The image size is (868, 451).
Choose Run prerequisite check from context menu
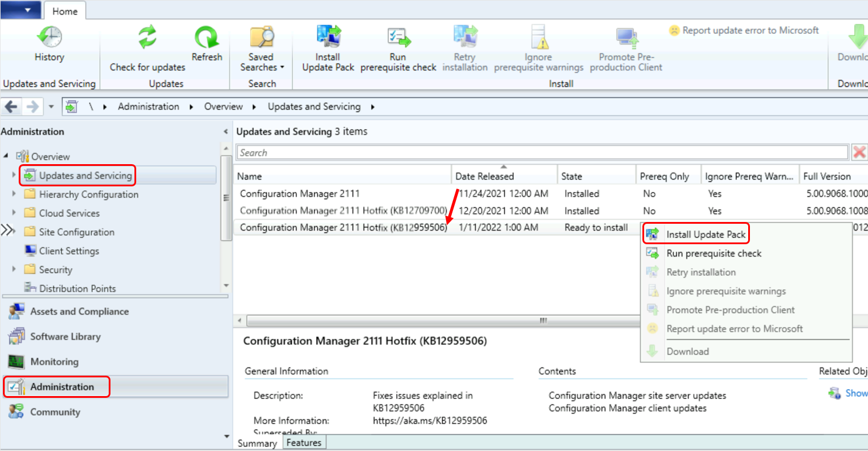(714, 254)
